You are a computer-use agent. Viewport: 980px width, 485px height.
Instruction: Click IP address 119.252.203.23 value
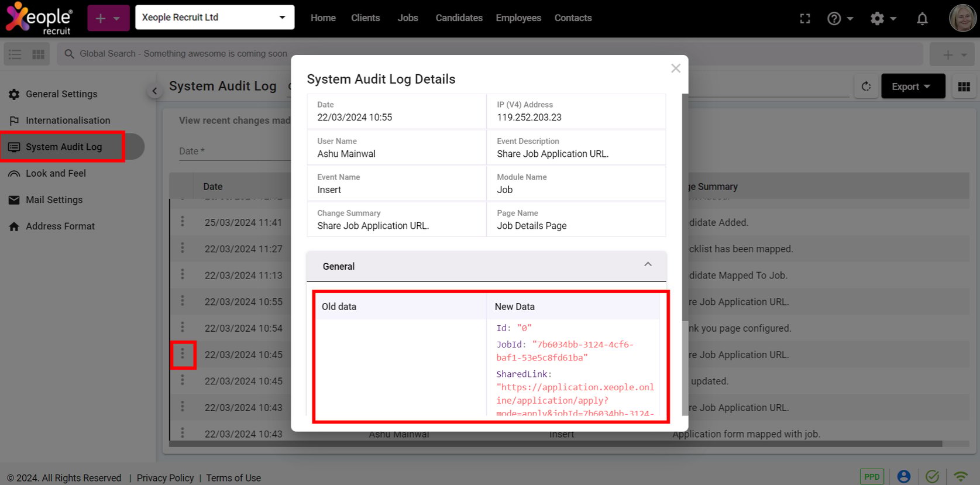click(x=529, y=118)
